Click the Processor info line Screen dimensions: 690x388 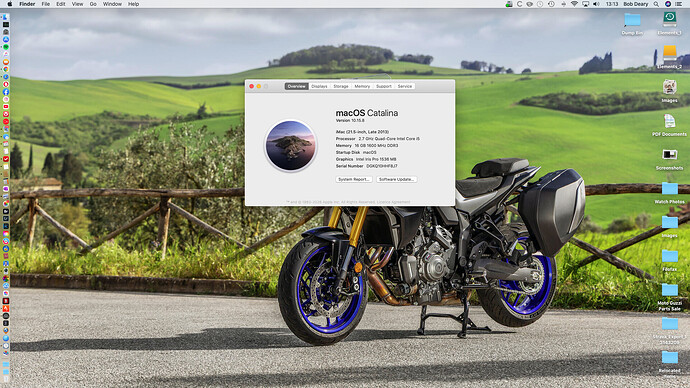point(378,139)
